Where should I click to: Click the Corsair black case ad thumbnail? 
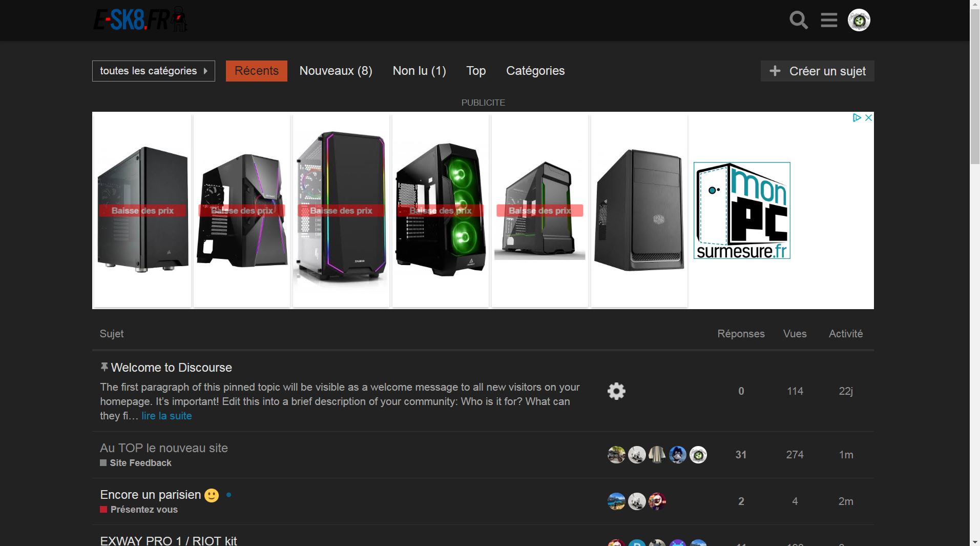coord(142,211)
